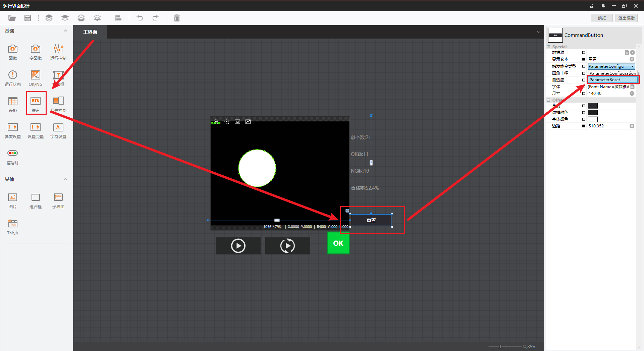
Task: Click the 退出编辑 exit edit button
Action: tap(626, 18)
